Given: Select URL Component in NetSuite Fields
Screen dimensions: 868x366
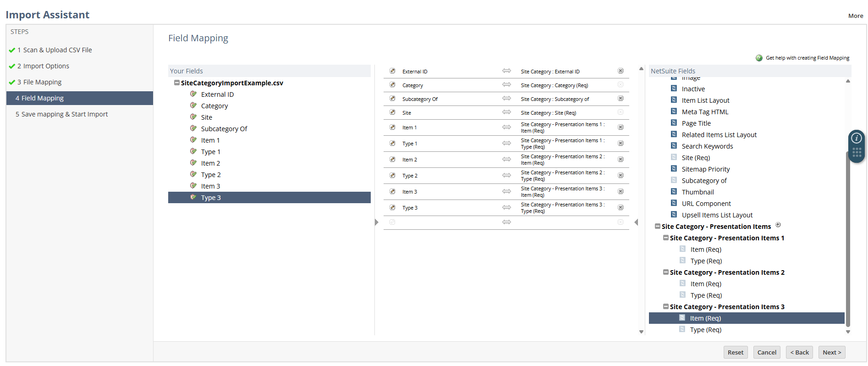Looking at the screenshot, I should tap(706, 204).
